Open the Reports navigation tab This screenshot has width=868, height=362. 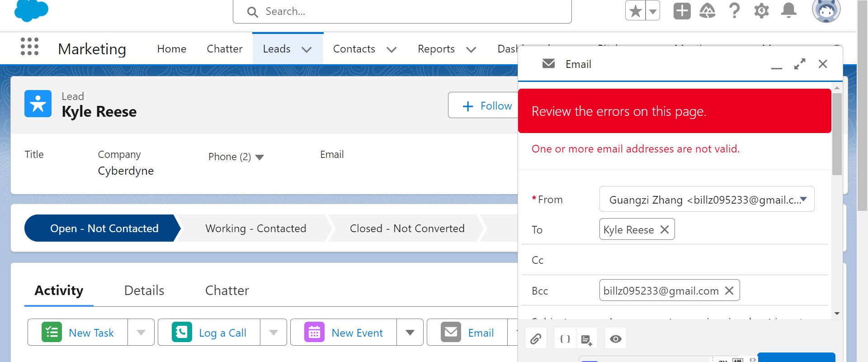pos(436,49)
